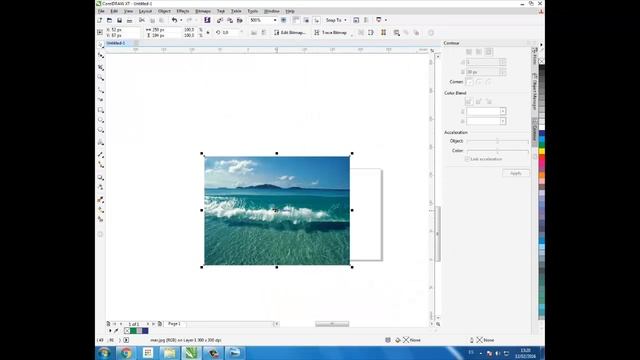The width and height of the screenshot is (640, 360).
Task: Open the Bitmaps menu
Action: (203, 11)
